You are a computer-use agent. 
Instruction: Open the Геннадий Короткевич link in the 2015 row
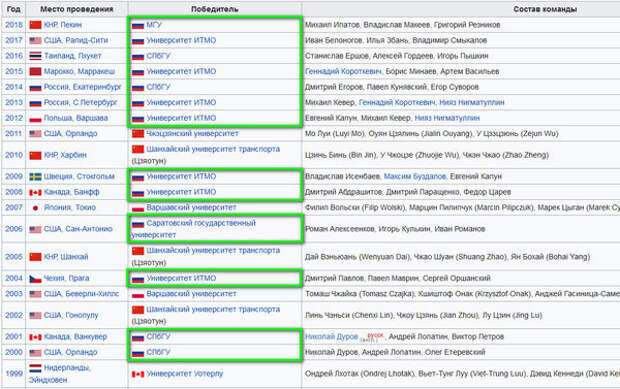pyautogui.click(x=343, y=72)
